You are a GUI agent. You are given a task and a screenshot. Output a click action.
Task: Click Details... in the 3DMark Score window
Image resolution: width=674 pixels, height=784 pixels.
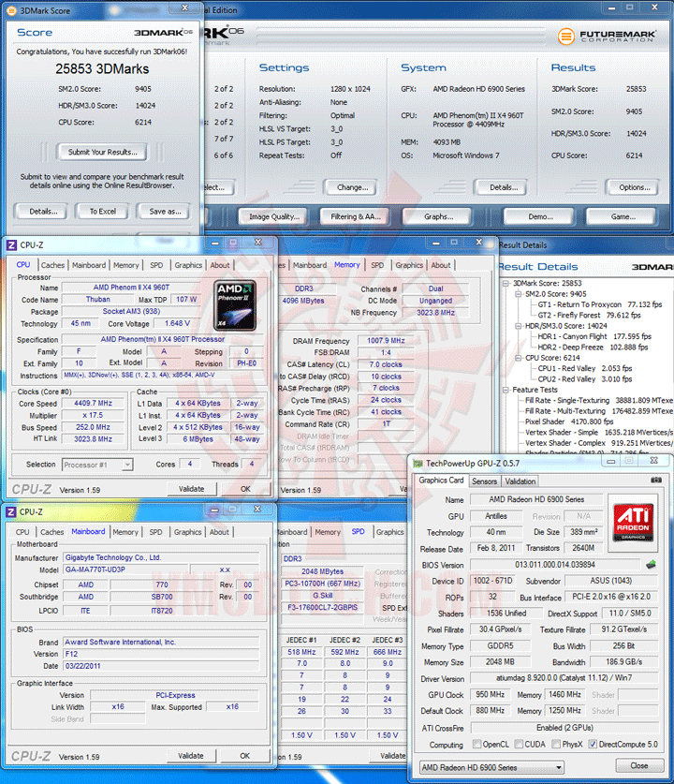43,212
